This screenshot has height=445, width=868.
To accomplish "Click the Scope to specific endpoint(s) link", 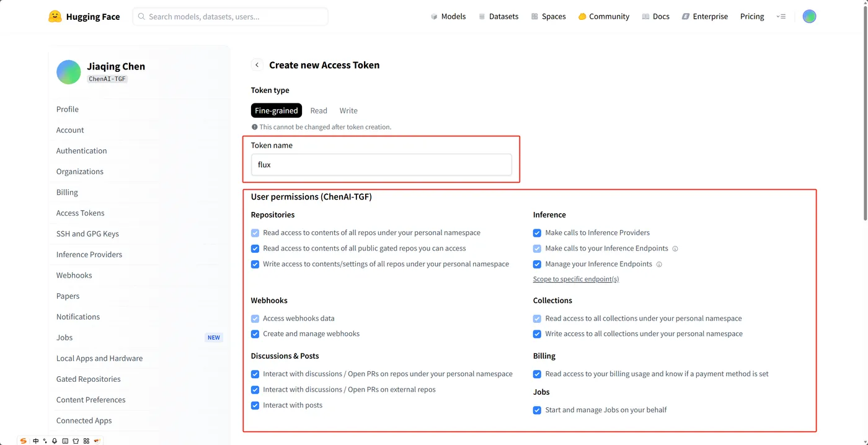I will pos(576,280).
